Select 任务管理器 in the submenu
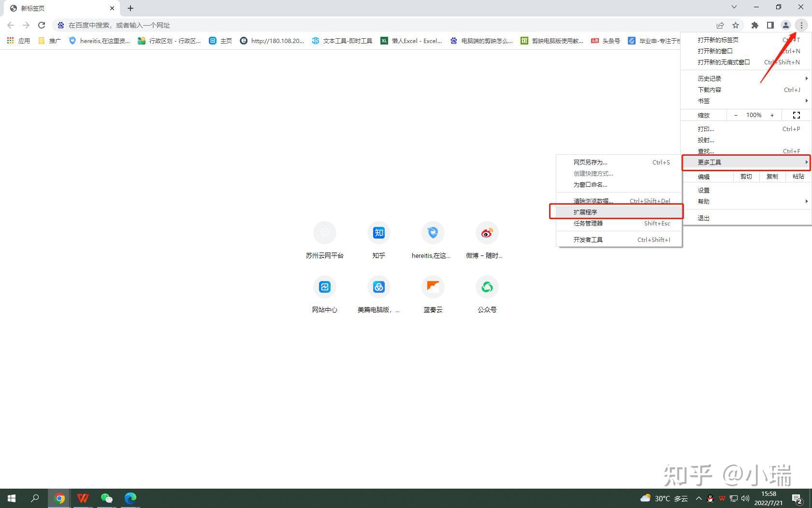 tap(588, 223)
